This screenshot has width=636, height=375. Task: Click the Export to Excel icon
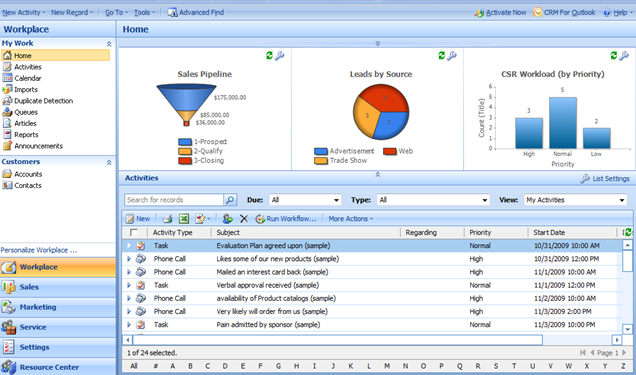pyautogui.click(x=184, y=219)
